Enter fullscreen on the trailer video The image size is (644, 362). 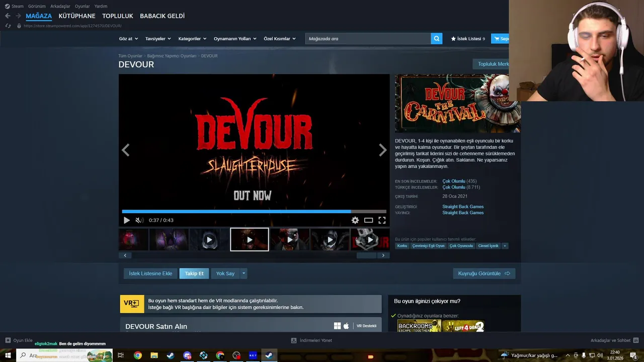pos(382,220)
